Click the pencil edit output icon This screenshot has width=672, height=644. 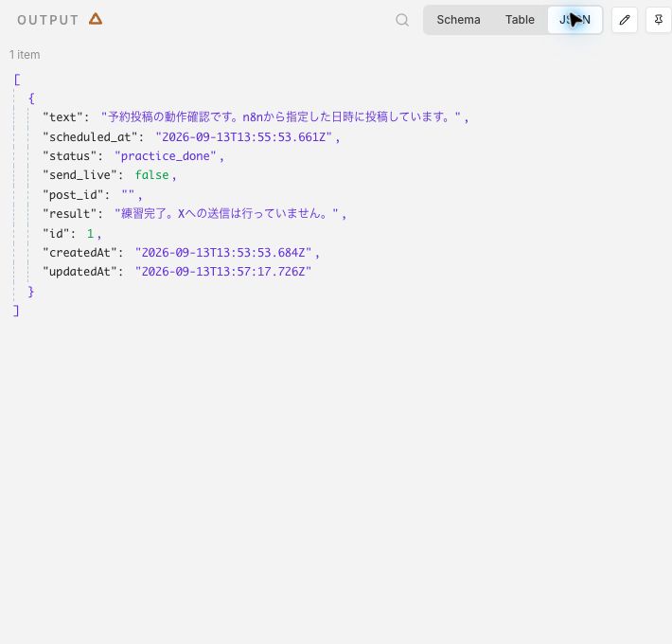[625, 20]
